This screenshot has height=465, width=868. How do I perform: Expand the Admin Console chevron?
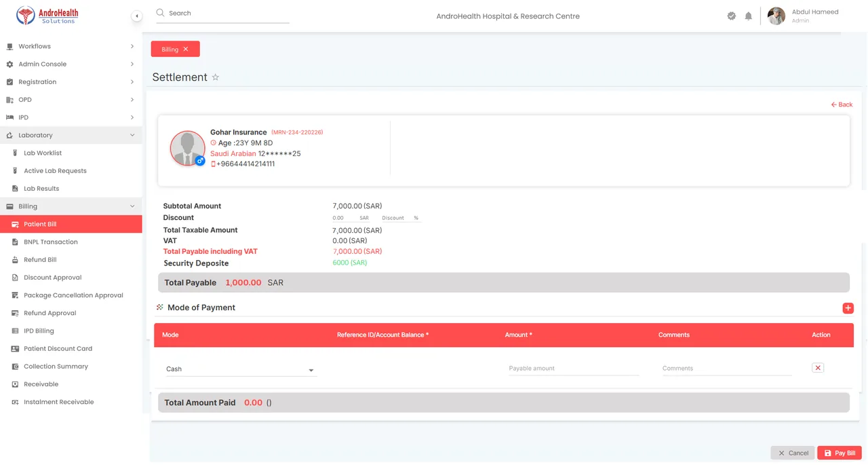[x=132, y=64]
